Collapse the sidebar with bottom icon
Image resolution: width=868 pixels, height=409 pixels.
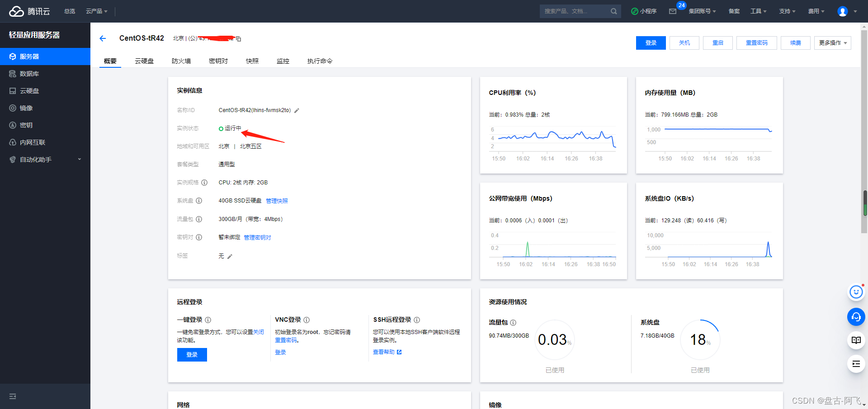click(x=13, y=396)
